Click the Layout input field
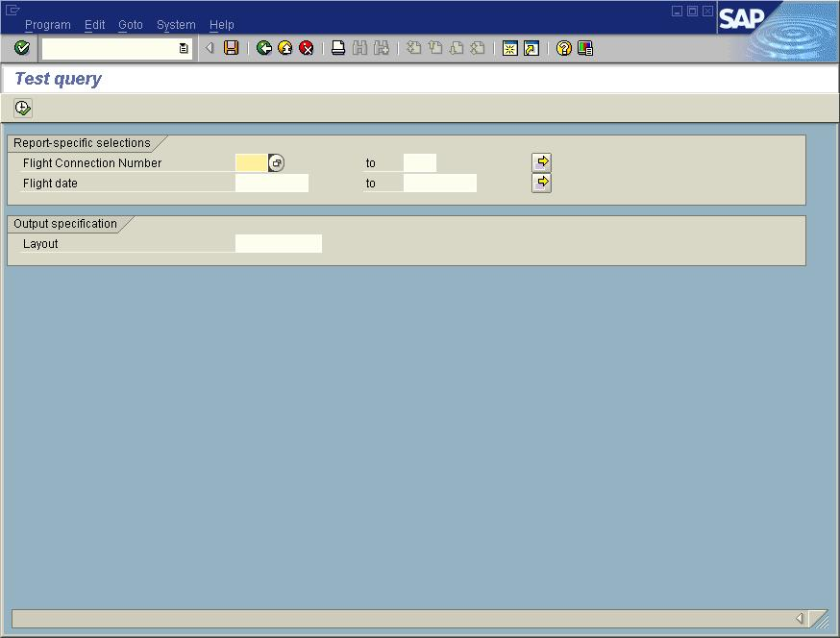Screen dimensions: 840x638 coord(279,244)
